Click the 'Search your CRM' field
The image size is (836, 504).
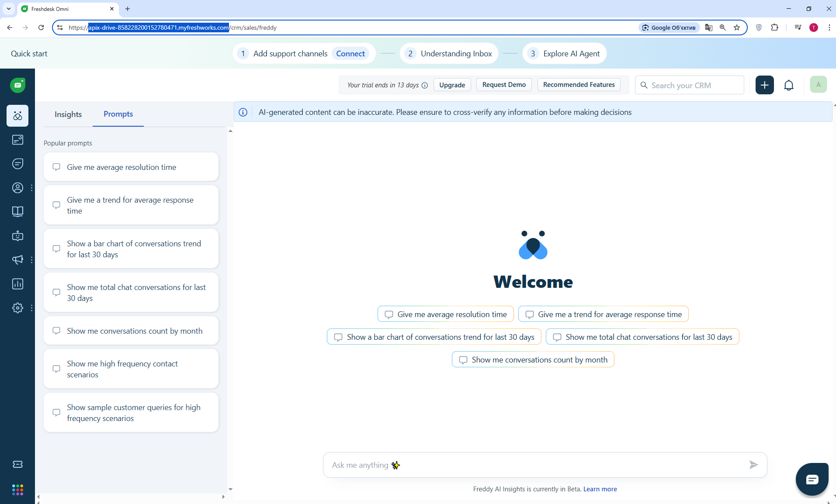click(x=689, y=85)
